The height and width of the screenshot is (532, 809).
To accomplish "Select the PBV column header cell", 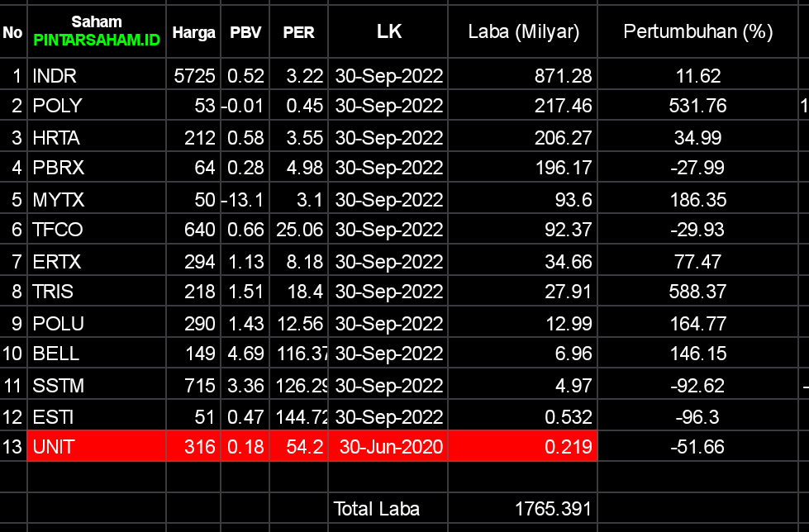I will click(245, 33).
